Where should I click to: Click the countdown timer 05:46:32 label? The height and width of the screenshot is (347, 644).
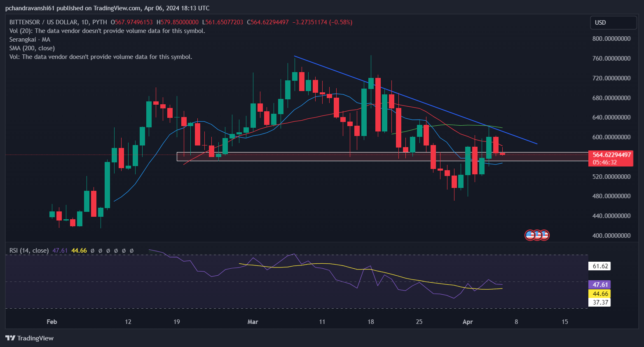(x=605, y=162)
